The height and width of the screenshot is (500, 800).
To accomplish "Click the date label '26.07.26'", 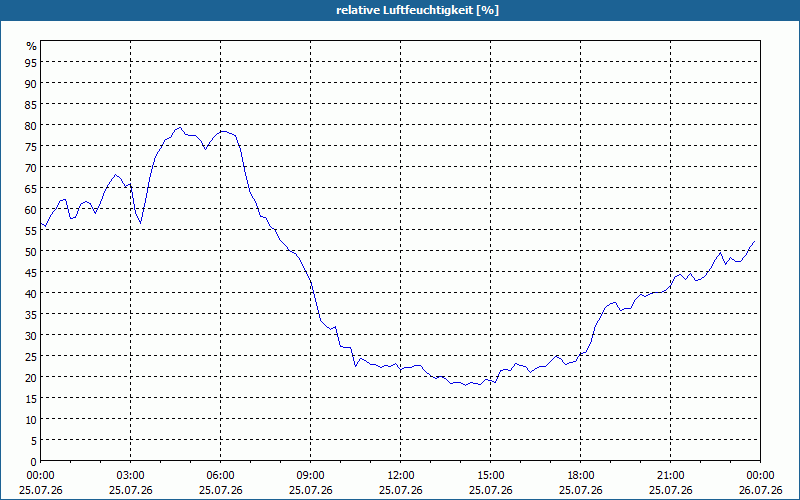I will tap(760, 490).
